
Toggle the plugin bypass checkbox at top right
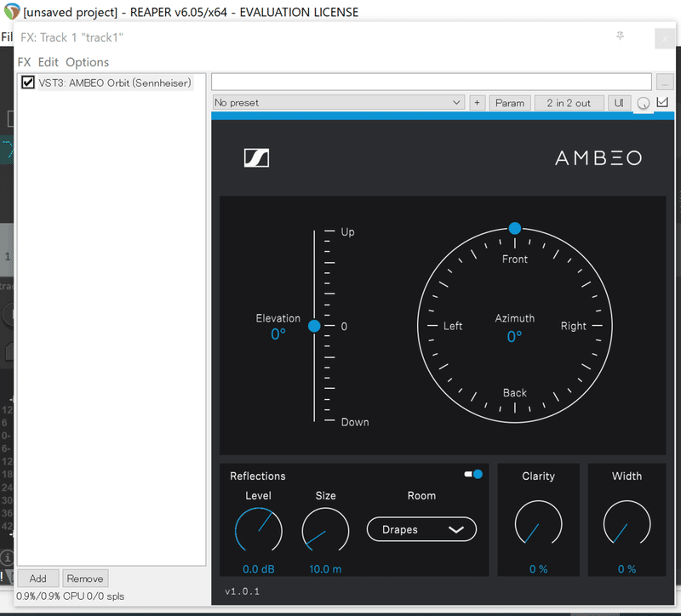coord(662,102)
